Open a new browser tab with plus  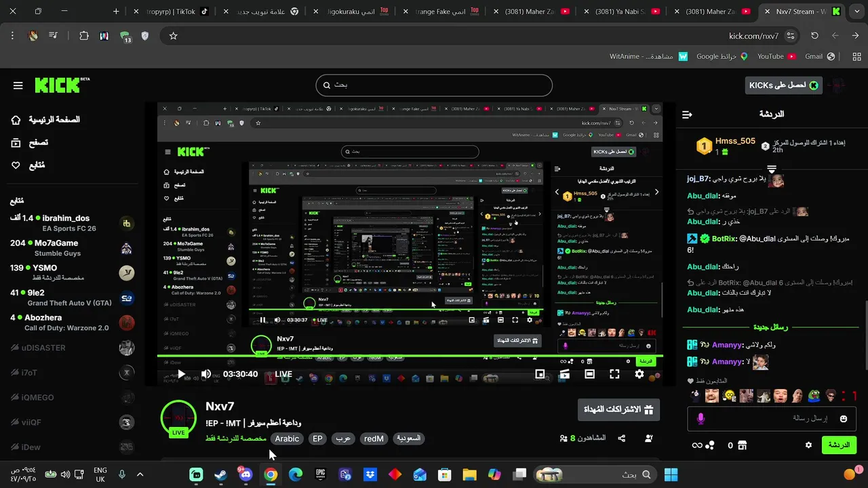pyautogui.click(x=116, y=12)
